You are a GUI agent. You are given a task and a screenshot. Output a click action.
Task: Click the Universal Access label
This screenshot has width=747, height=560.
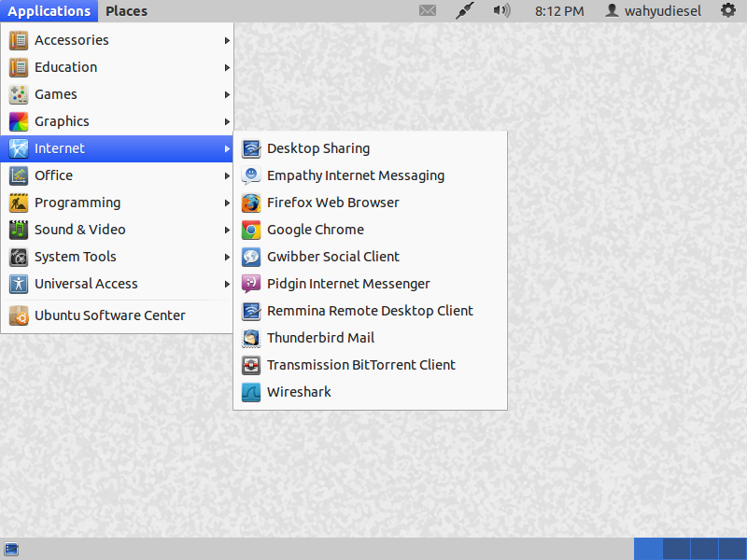click(x=86, y=285)
